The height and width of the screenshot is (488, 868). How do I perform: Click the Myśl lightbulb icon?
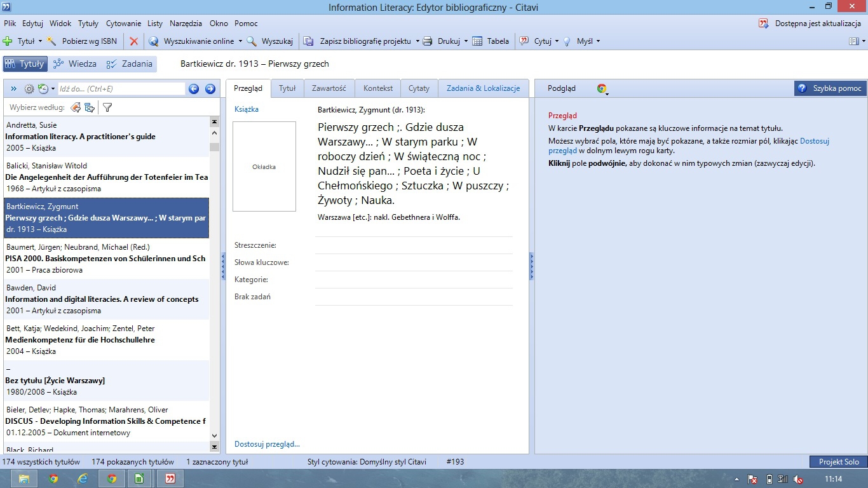pos(567,41)
